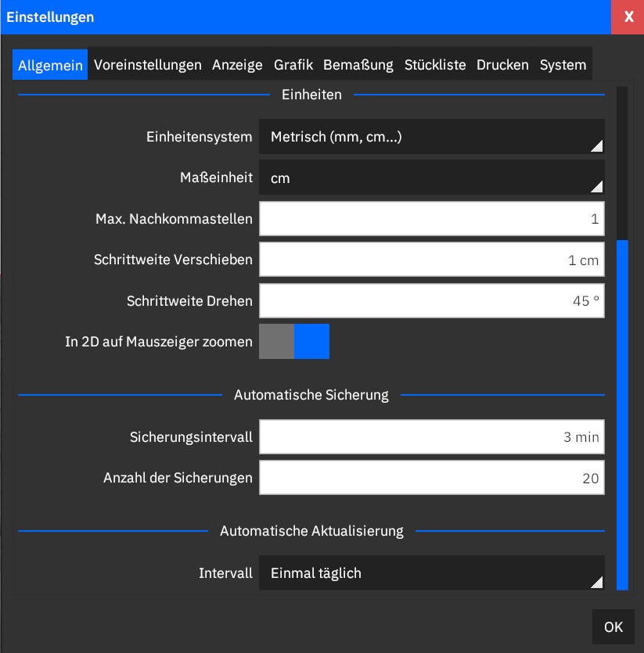Image resolution: width=644 pixels, height=653 pixels.
Task: Open the System tab
Action: (x=563, y=65)
